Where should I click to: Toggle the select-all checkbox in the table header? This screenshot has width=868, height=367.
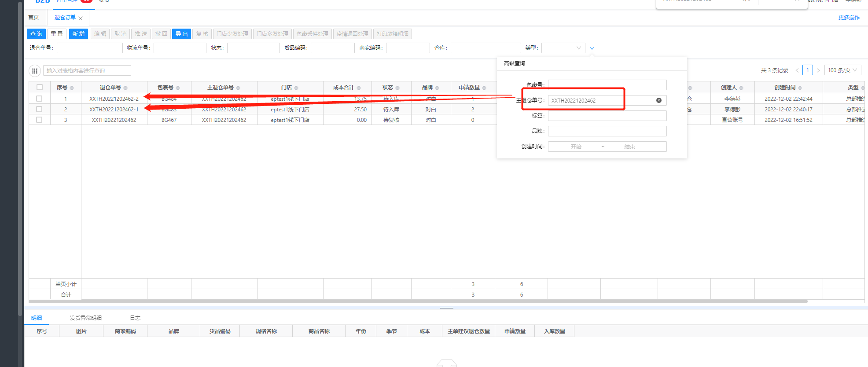coord(40,87)
